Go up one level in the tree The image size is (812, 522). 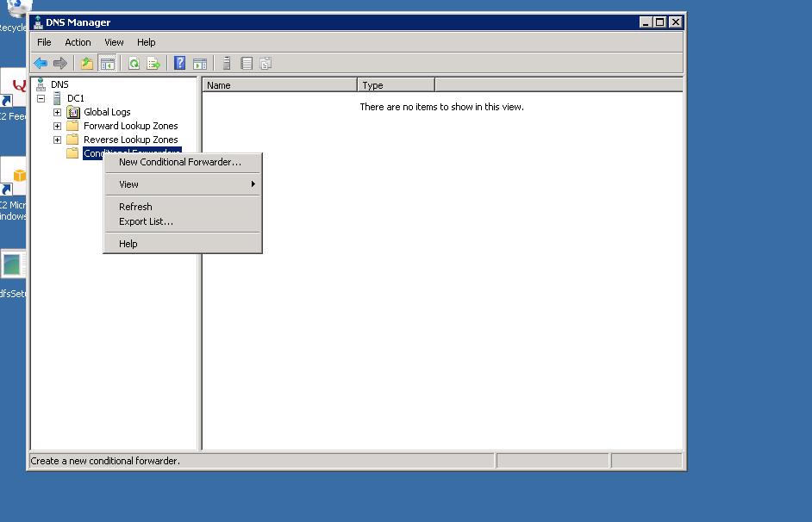[x=87, y=64]
